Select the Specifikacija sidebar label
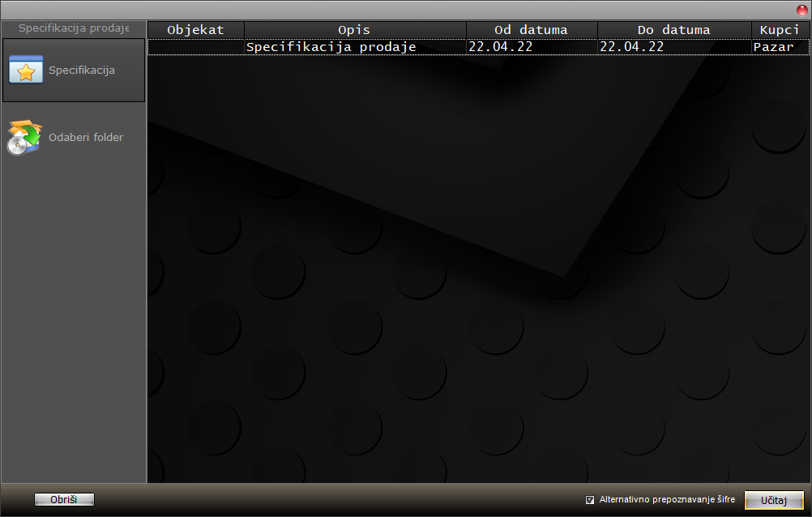This screenshot has width=812, height=517. 82,70
